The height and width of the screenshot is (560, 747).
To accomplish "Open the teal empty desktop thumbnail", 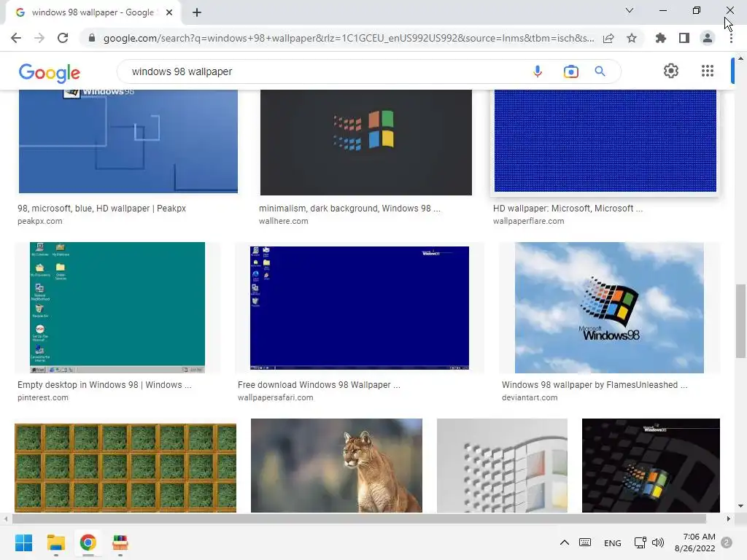I will (117, 308).
